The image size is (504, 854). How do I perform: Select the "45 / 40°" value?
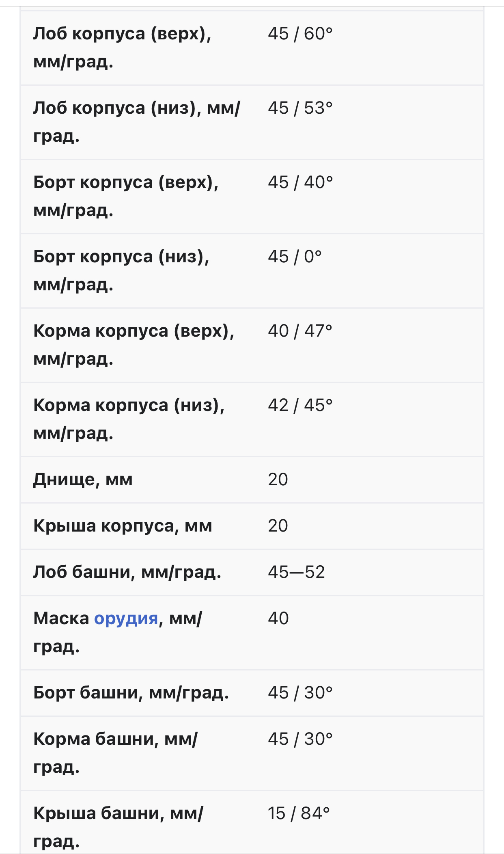300,183
